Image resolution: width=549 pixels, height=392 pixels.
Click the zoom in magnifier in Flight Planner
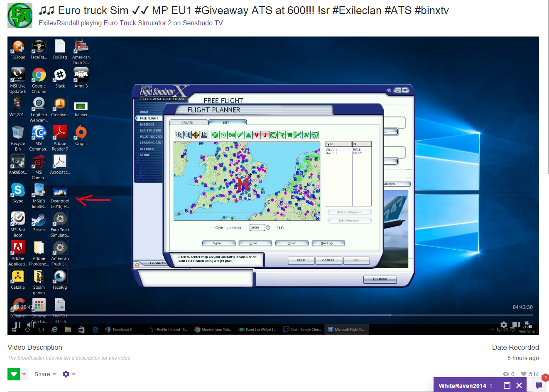coord(179,135)
